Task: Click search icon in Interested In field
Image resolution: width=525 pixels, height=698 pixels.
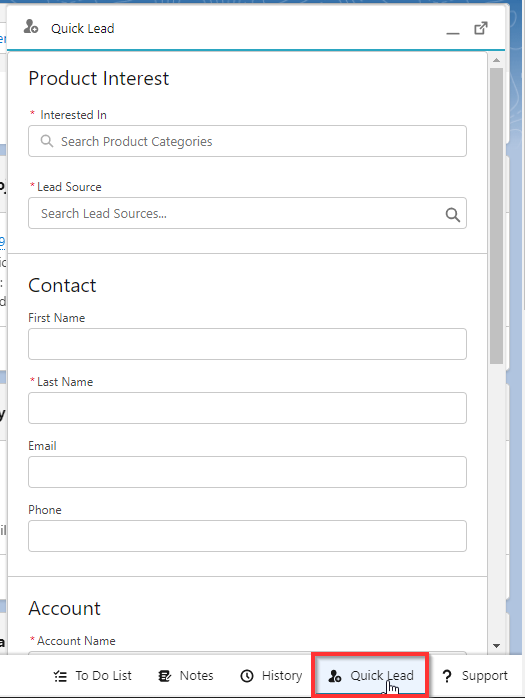Action: [x=47, y=141]
